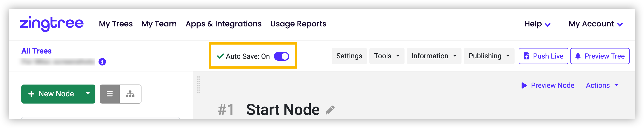The width and height of the screenshot is (644, 128).
Task: Open Apps & Integrations menu item
Action: click(x=224, y=24)
